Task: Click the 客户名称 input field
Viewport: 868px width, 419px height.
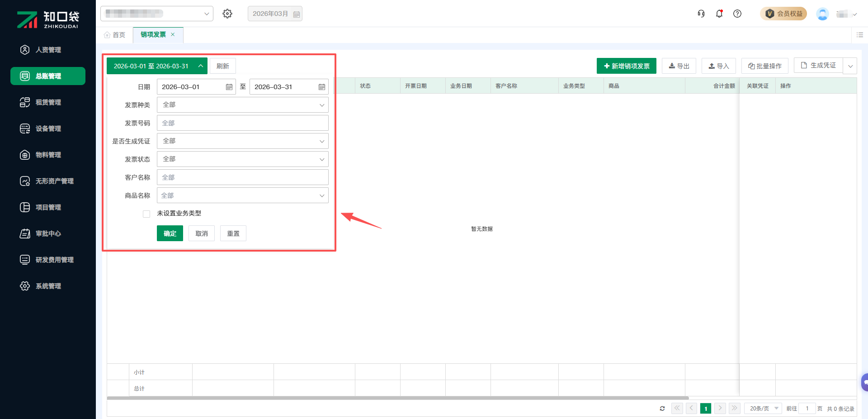Action: click(x=243, y=177)
